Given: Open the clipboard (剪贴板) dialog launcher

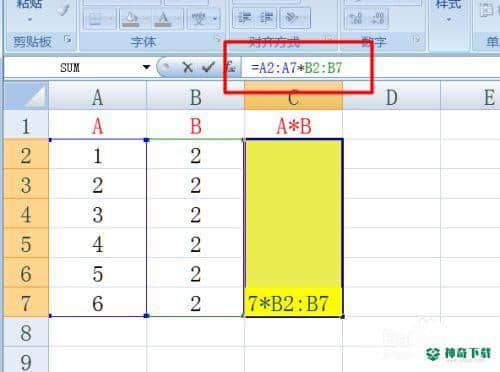Looking at the screenshot, I should 68,40.
